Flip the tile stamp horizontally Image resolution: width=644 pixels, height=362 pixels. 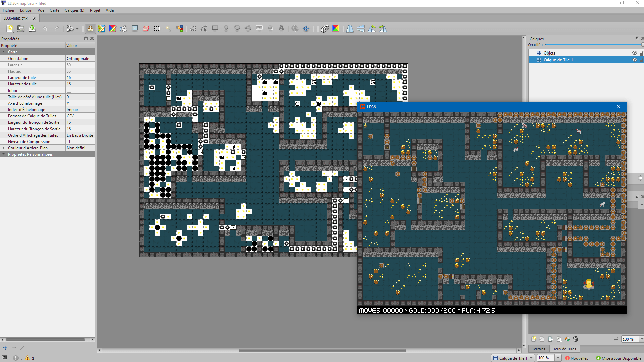point(350,29)
